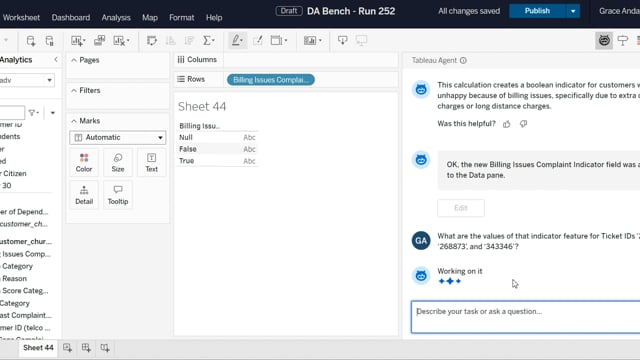Collapse the side pane chevron
This screenshot has height=360, width=640.
[x=56, y=60]
